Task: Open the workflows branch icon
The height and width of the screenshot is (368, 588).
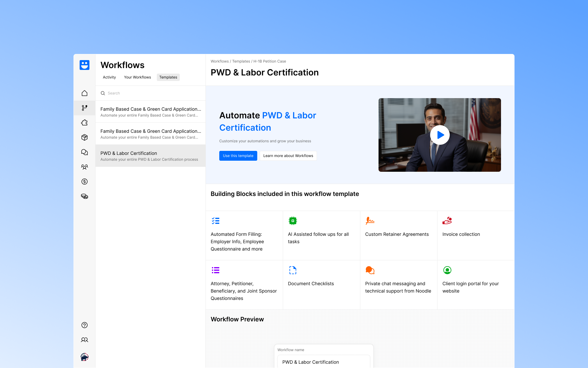Action: coord(85,108)
